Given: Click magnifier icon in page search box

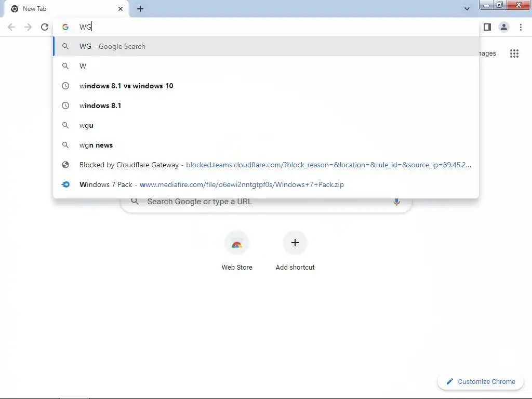Looking at the screenshot, I should [135, 202].
